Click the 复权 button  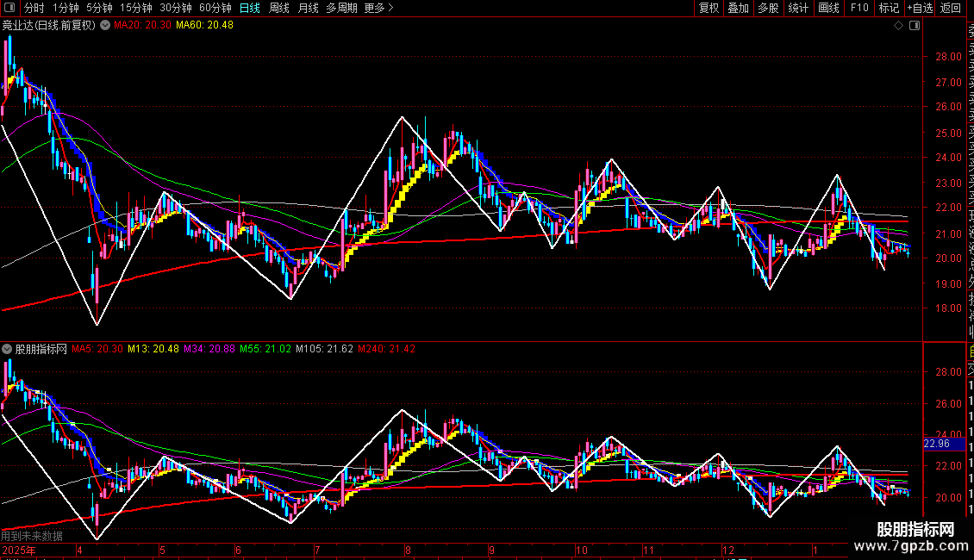pos(709,8)
